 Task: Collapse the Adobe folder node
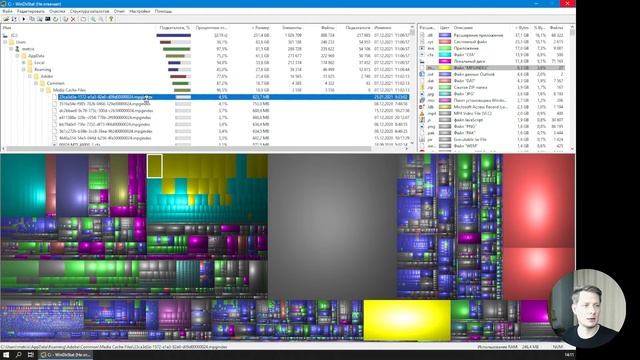coord(30,76)
